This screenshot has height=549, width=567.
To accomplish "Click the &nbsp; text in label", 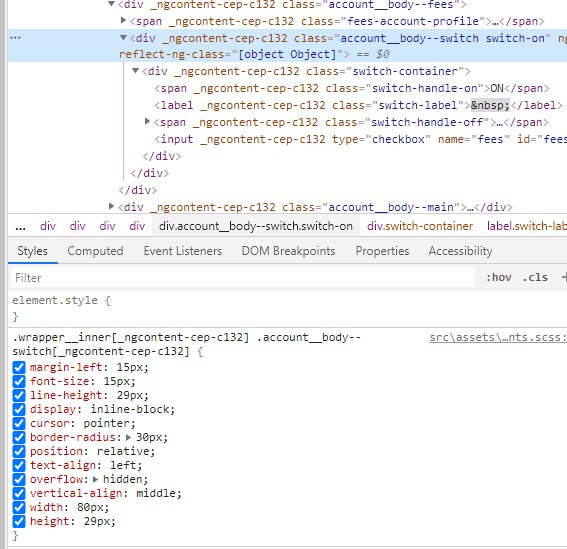I will click(490, 105).
